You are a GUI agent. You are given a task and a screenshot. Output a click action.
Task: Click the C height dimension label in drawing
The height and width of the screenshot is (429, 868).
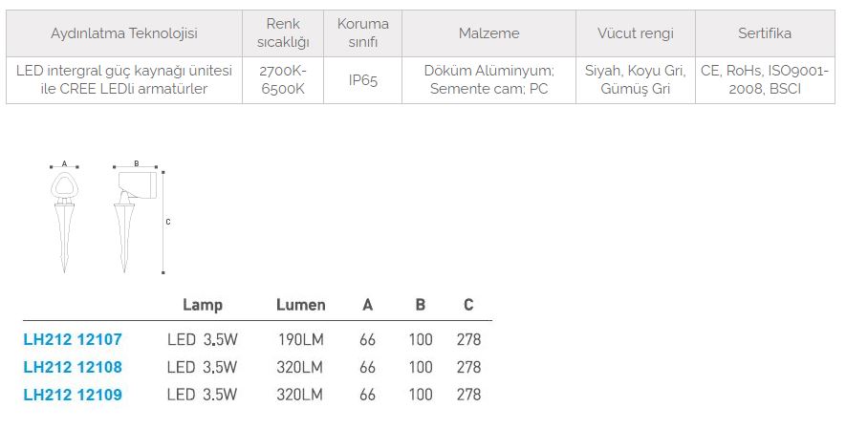[x=168, y=222]
